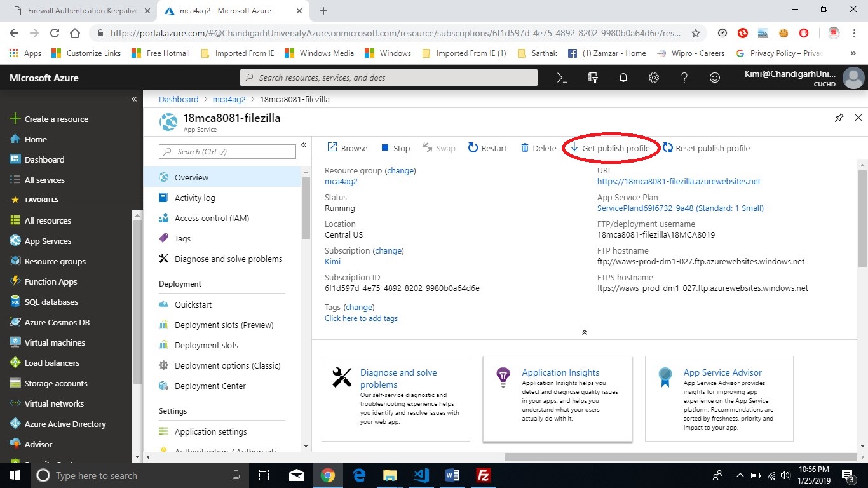Click Reset publish profile

coord(706,148)
